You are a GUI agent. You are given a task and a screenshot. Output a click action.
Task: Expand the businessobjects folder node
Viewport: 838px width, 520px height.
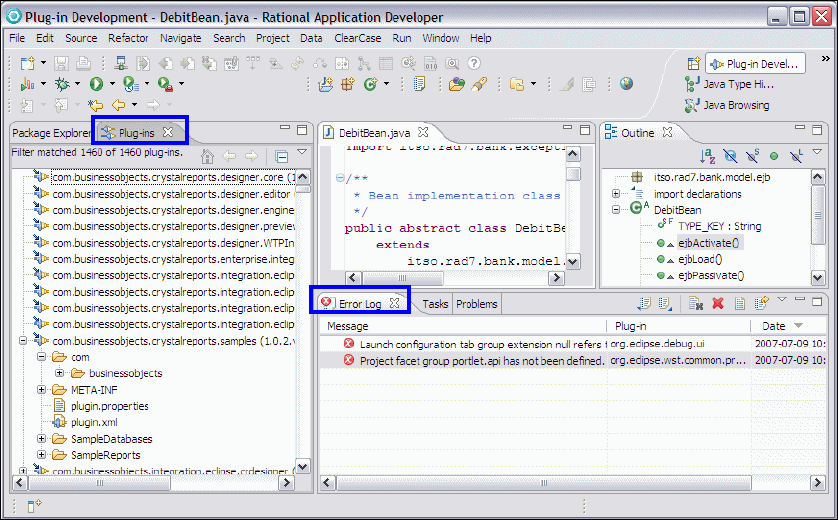tap(59, 373)
